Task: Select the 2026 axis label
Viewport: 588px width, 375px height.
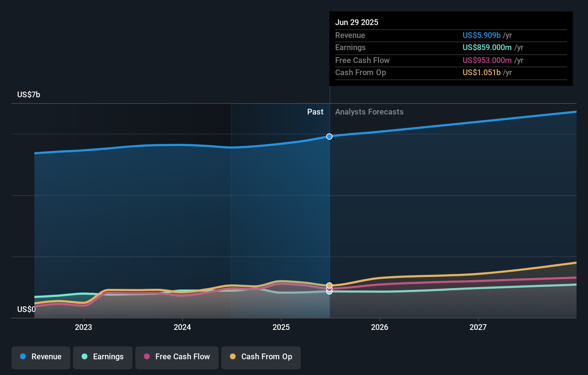Action: point(380,327)
